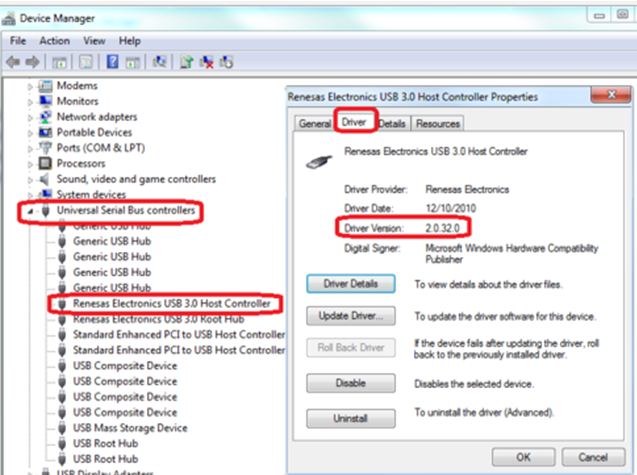The image size is (637, 475).
Task: Click the Update Driver... button
Action: (351, 316)
